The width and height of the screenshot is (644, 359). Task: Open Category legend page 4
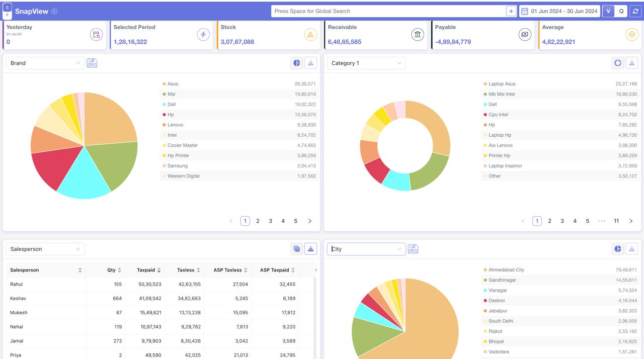pos(575,221)
